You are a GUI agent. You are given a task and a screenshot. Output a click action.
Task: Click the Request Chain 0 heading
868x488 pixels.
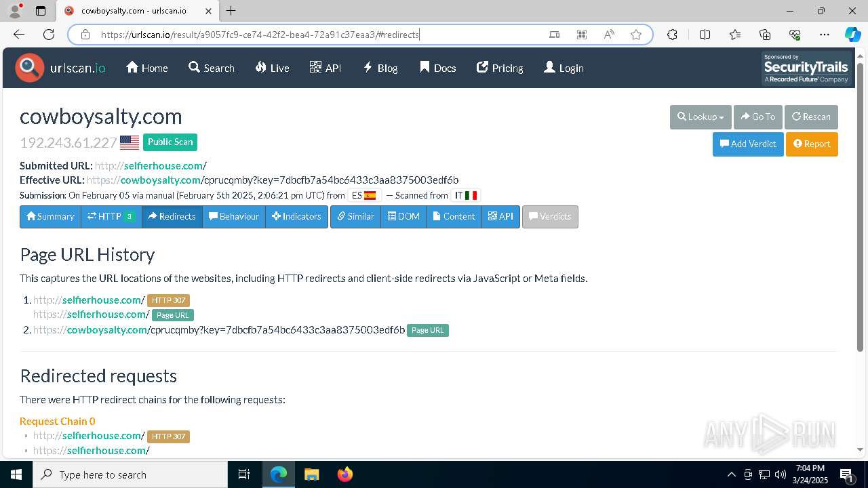click(58, 421)
